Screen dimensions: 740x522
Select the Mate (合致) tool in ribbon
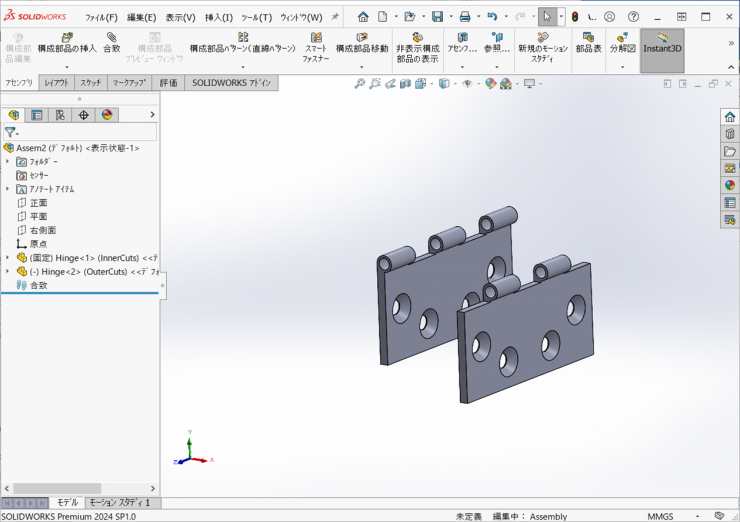pyautogui.click(x=111, y=42)
